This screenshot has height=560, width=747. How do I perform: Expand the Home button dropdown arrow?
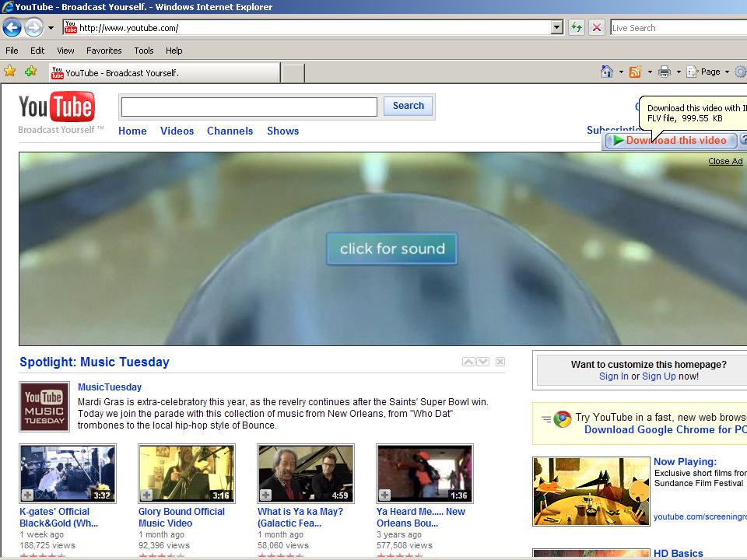(621, 72)
